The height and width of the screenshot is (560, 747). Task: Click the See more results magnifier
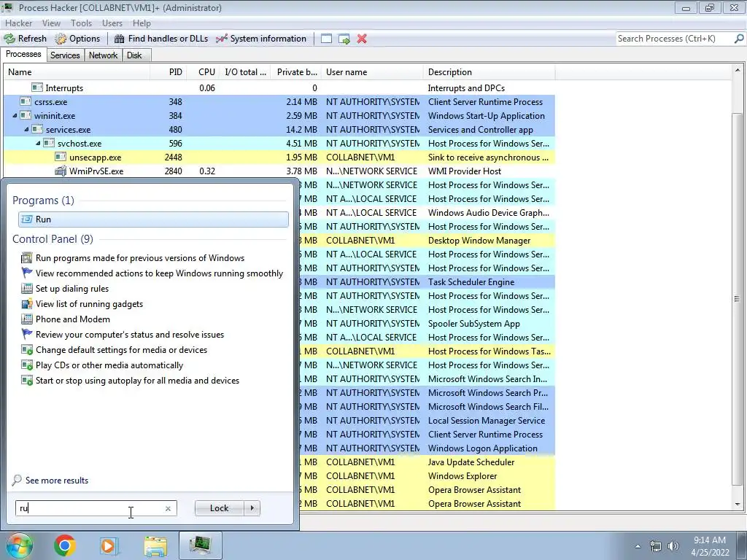pos(18,480)
